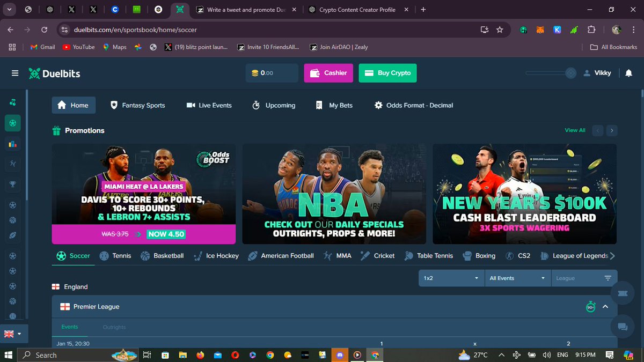Select the highlighted soccer ball sidebar icon

point(13,123)
